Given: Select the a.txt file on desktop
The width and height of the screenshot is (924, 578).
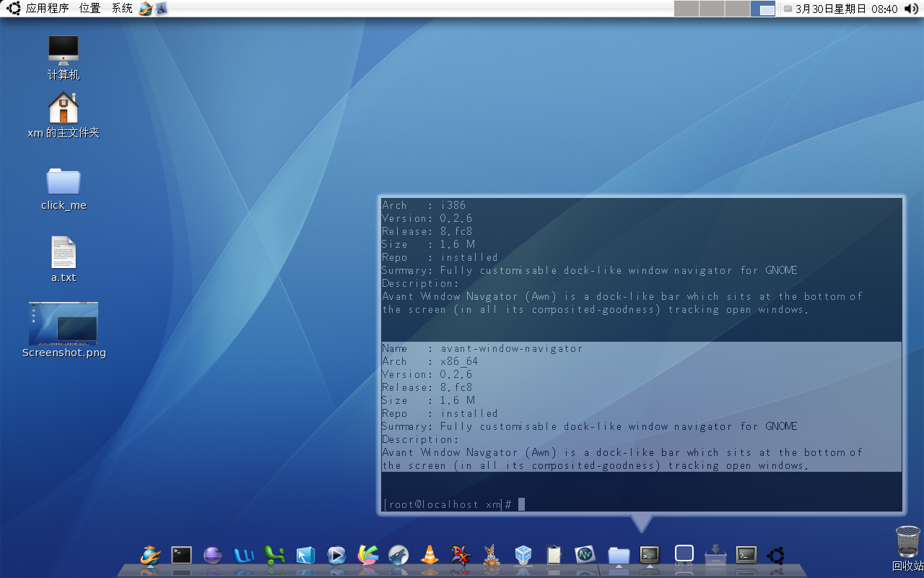Looking at the screenshot, I should point(64,259).
